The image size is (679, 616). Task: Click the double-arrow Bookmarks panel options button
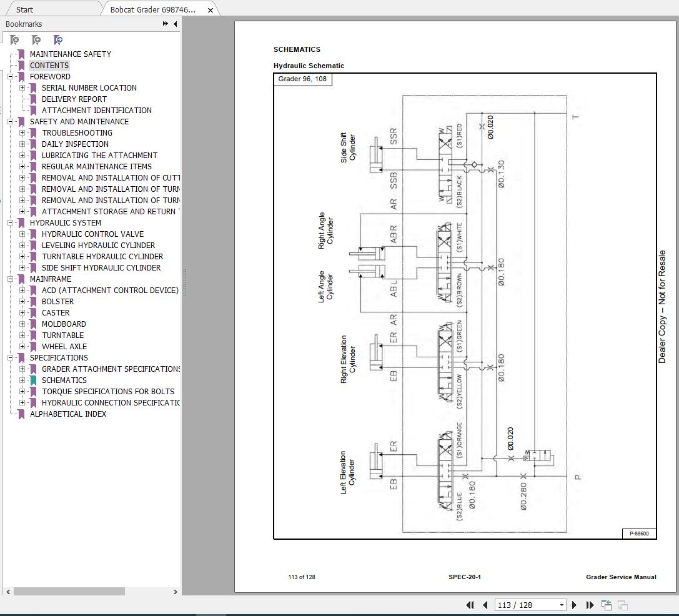click(x=165, y=24)
